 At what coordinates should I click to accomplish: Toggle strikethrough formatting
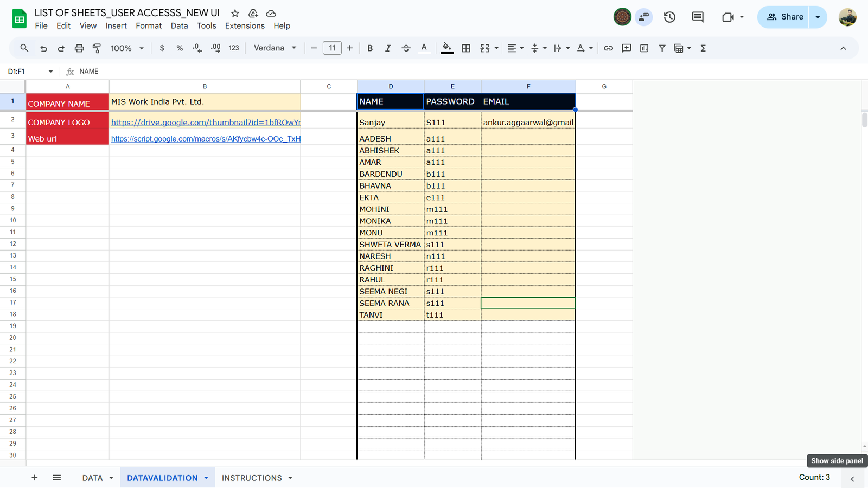pyautogui.click(x=406, y=48)
